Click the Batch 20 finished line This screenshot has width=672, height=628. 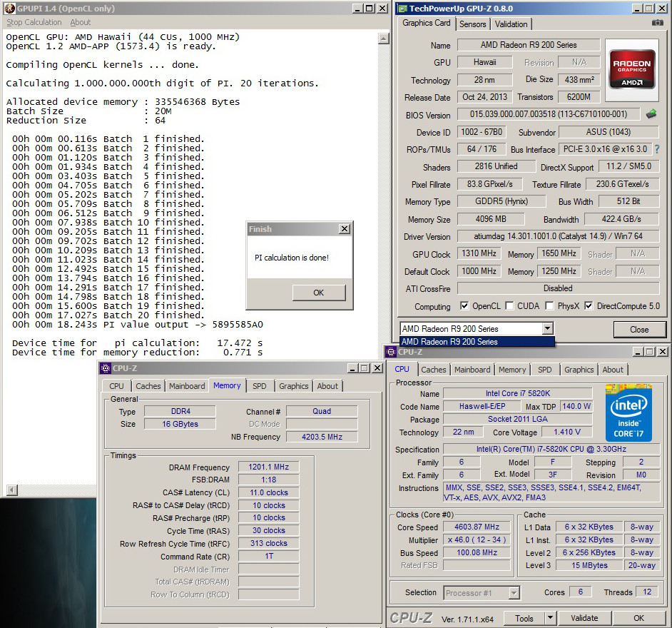point(108,315)
